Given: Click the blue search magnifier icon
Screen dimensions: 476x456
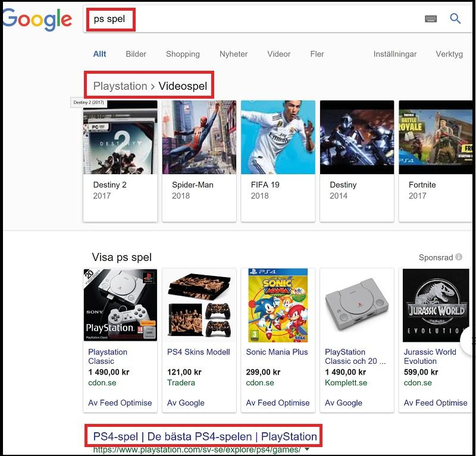Looking at the screenshot, I should pos(455,19).
